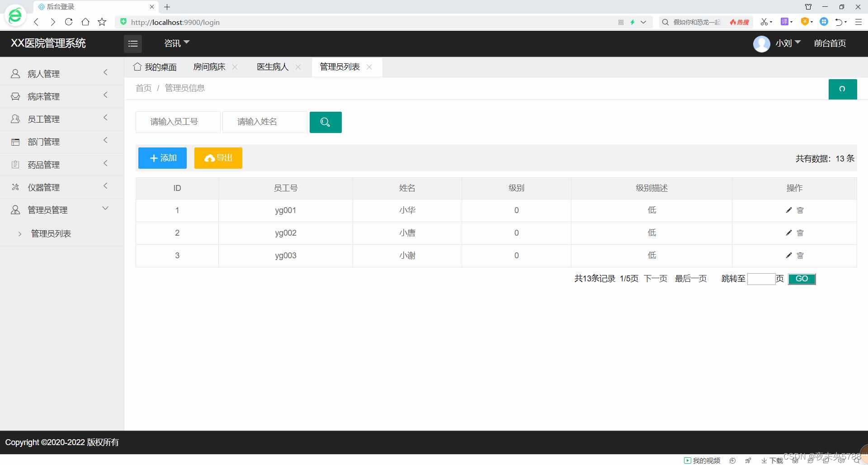
Task: Click the 小谢 name cell
Action: [x=407, y=256]
